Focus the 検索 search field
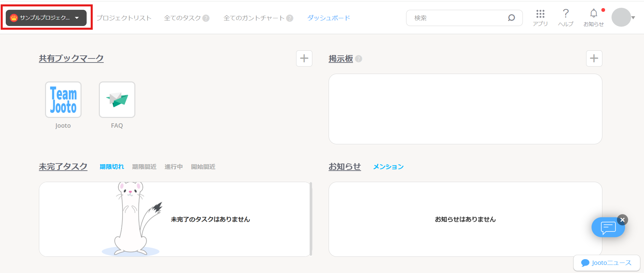 click(464, 18)
